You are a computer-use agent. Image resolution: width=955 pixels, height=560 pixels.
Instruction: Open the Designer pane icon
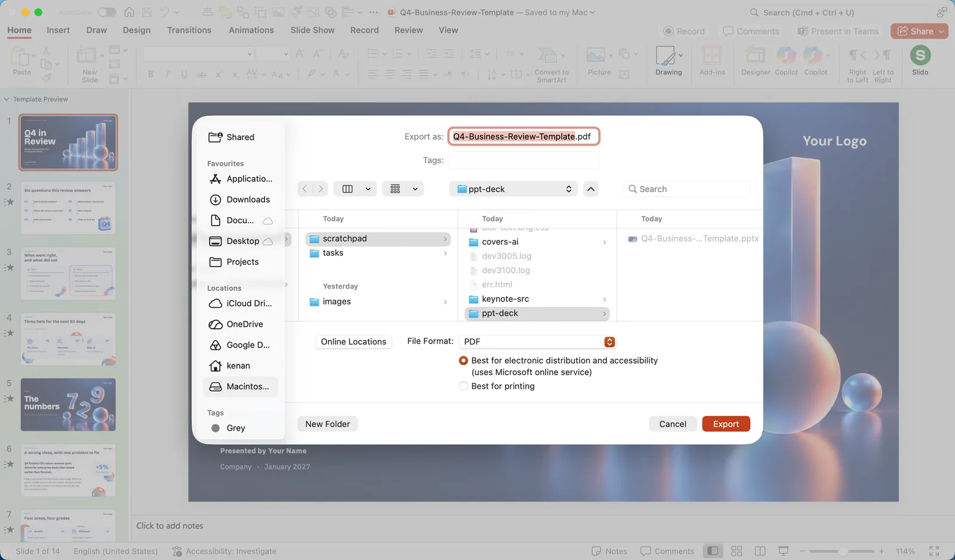click(x=756, y=55)
